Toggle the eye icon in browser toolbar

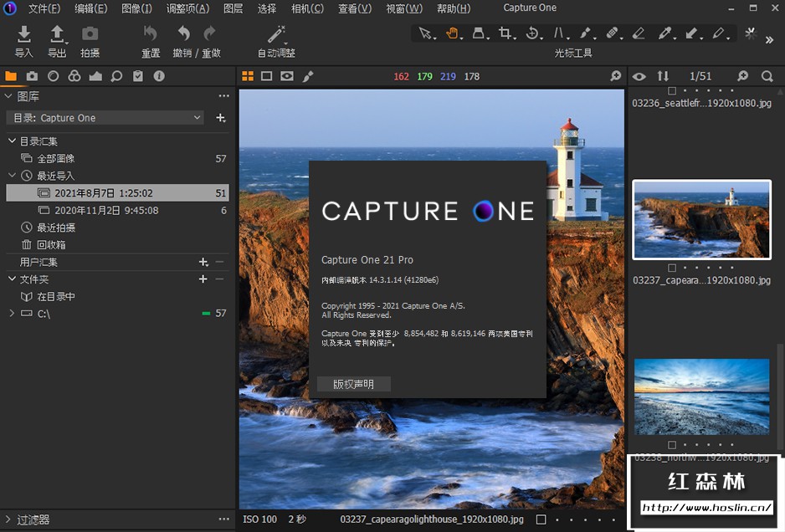click(639, 76)
